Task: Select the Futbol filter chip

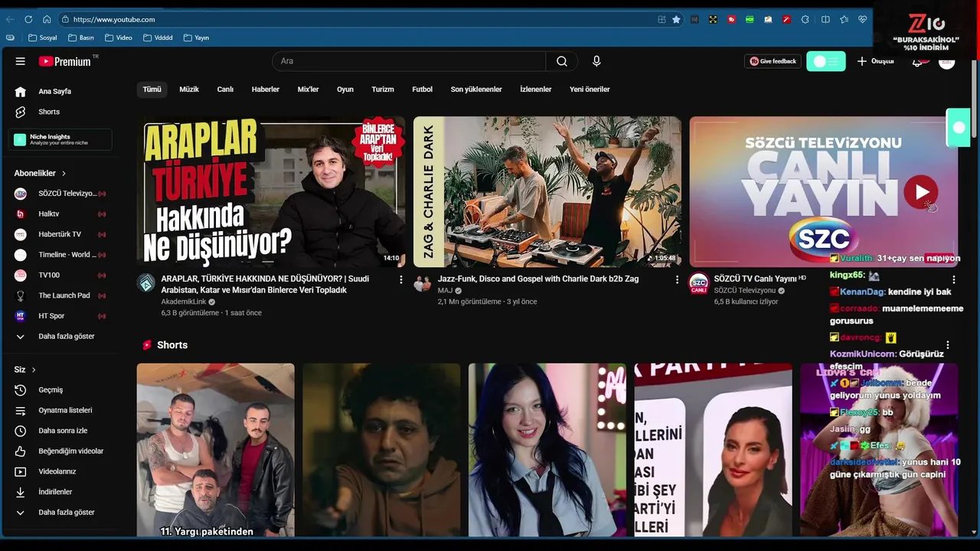Action: (x=422, y=90)
